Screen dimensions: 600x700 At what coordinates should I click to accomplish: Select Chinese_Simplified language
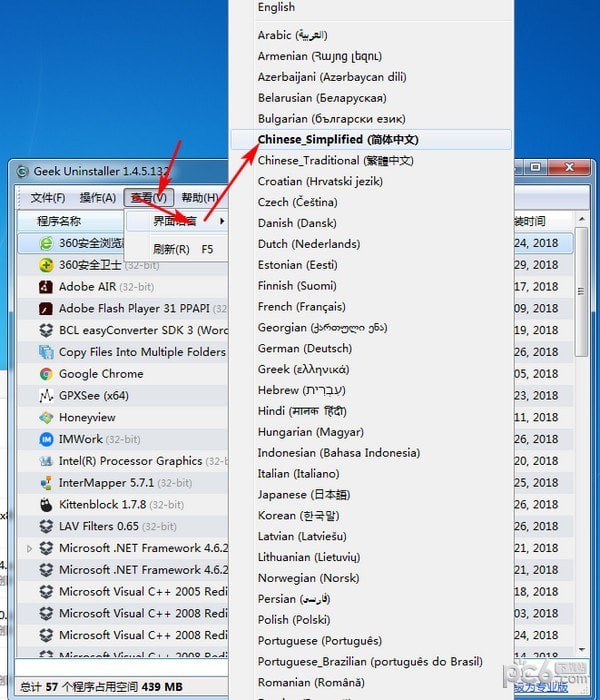pyautogui.click(x=371, y=139)
